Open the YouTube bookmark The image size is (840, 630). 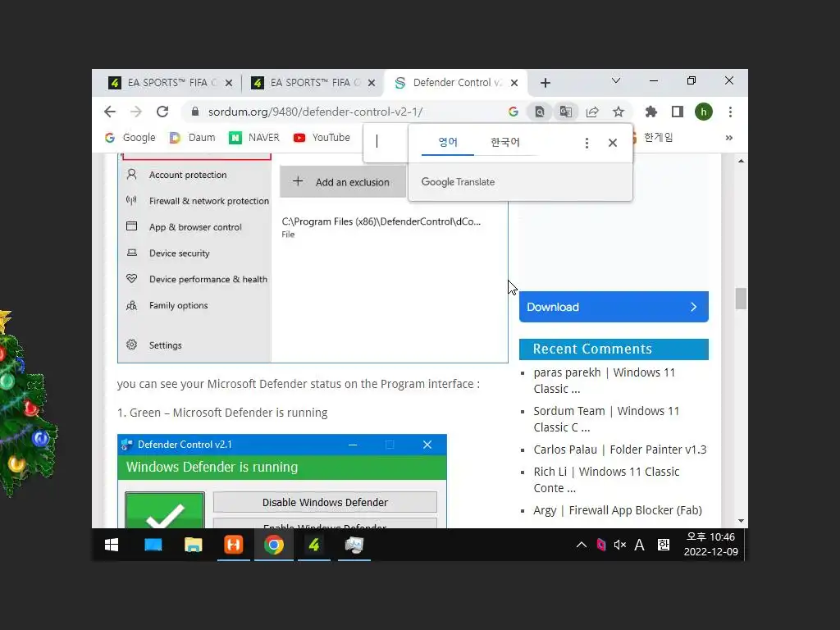(x=322, y=138)
